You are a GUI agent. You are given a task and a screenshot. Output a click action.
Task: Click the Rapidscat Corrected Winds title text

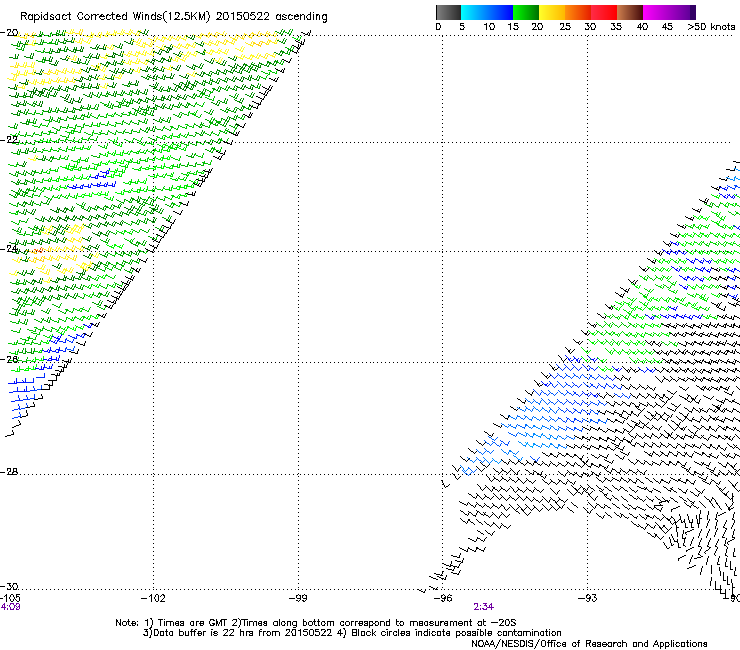(x=174, y=17)
